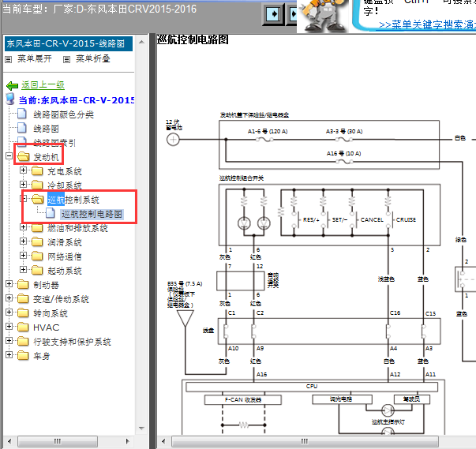Open the 线路图颜色分类 document
This screenshot has width=476, height=449.
point(63,114)
